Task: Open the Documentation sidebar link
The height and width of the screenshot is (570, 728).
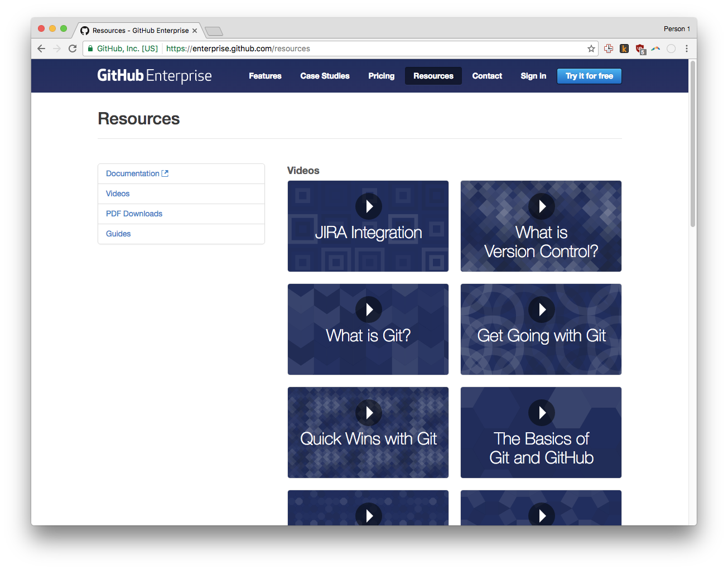Action: (181, 173)
